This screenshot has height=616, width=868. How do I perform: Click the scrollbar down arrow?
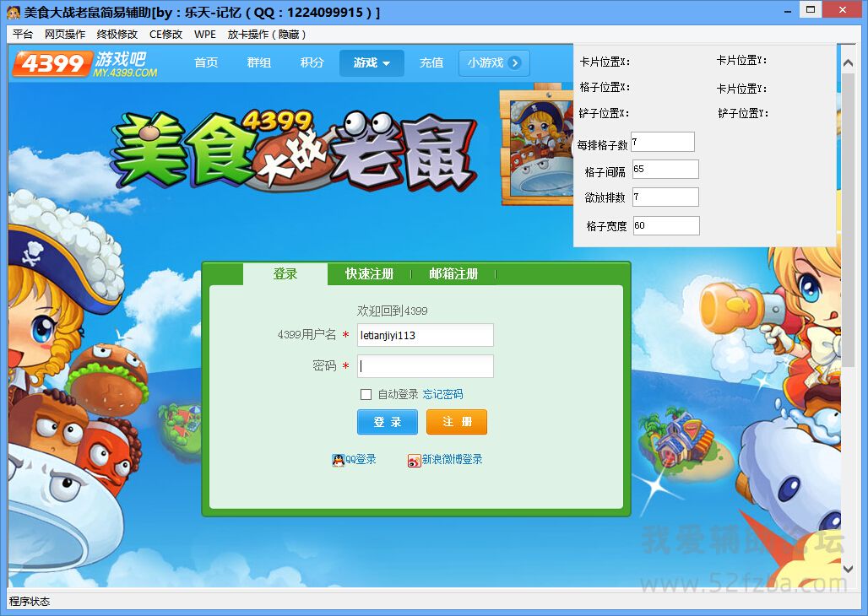click(848, 569)
